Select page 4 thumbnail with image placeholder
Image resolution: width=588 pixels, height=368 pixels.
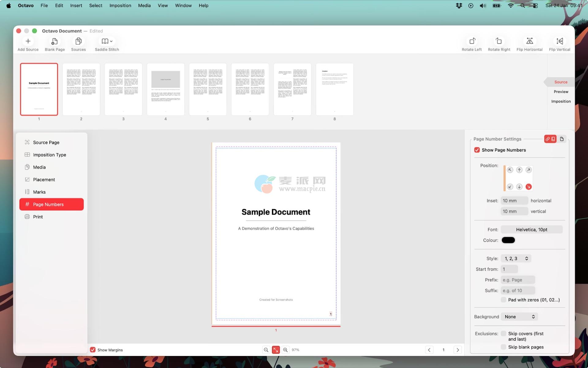(x=165, y=89)
